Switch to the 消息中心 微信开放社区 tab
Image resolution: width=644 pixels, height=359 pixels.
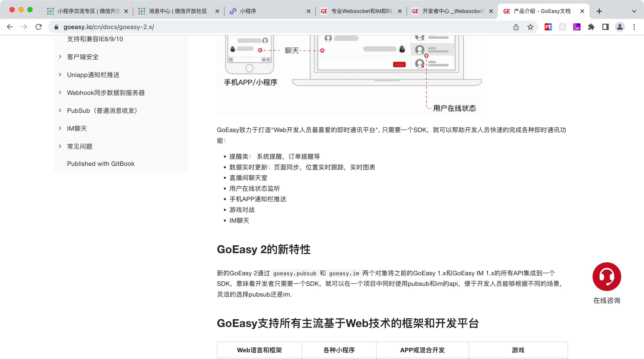point(178,11)
